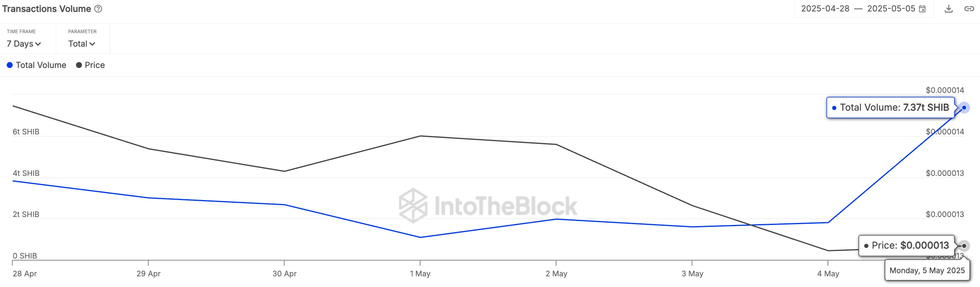Click the blue volume data point at 5 May
The image size is (980, 287).
pos(964,108)
